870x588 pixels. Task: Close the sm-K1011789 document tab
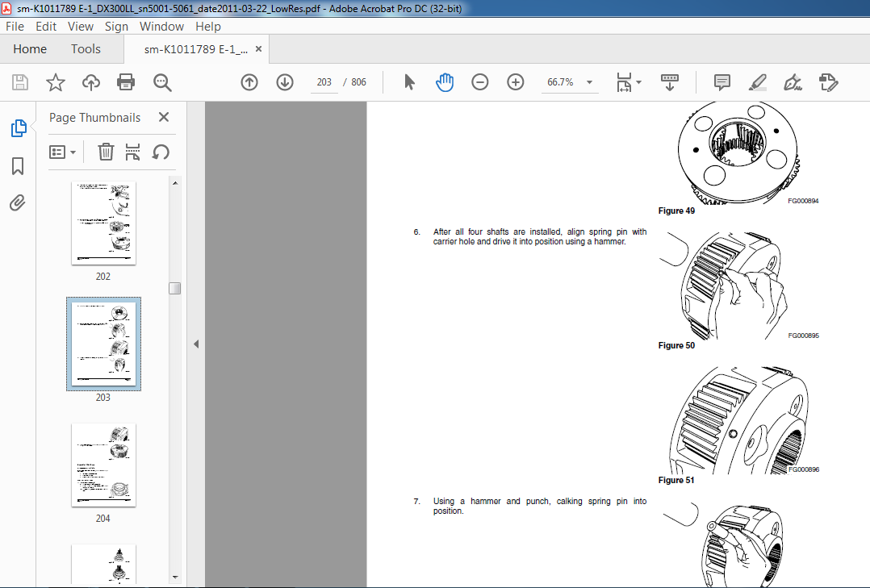coord(258,49)
